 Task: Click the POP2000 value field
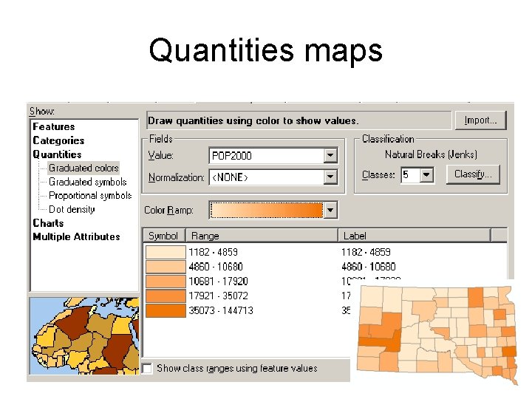(267, 156)
